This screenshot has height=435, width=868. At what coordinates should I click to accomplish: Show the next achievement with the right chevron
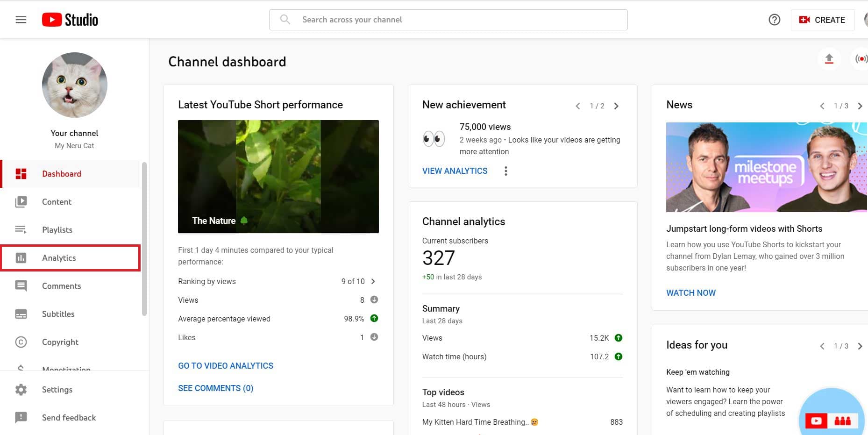tap(616, 106)
